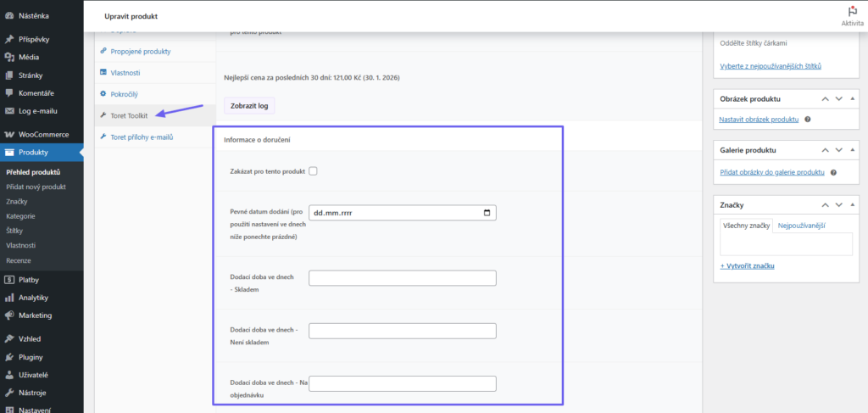Open the Aktivita flag icon

[853, 12]
